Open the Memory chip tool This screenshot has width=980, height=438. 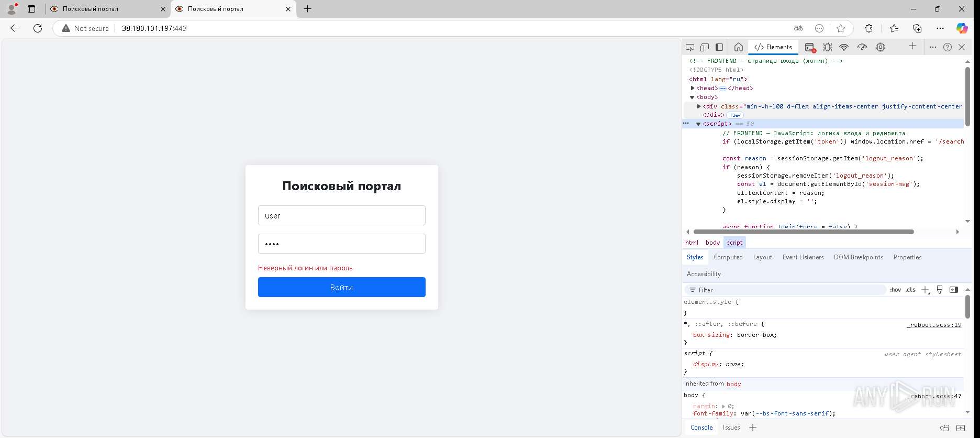881,47
